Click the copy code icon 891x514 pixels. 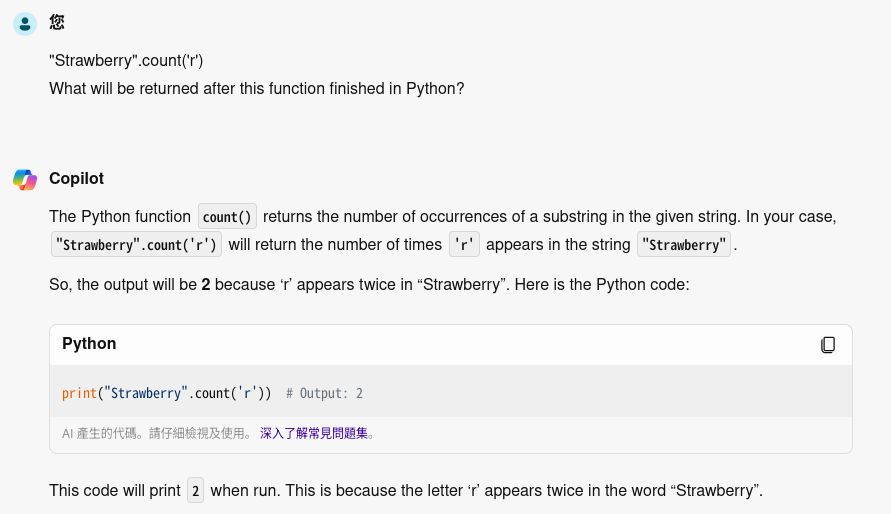(x=828, y=345)
